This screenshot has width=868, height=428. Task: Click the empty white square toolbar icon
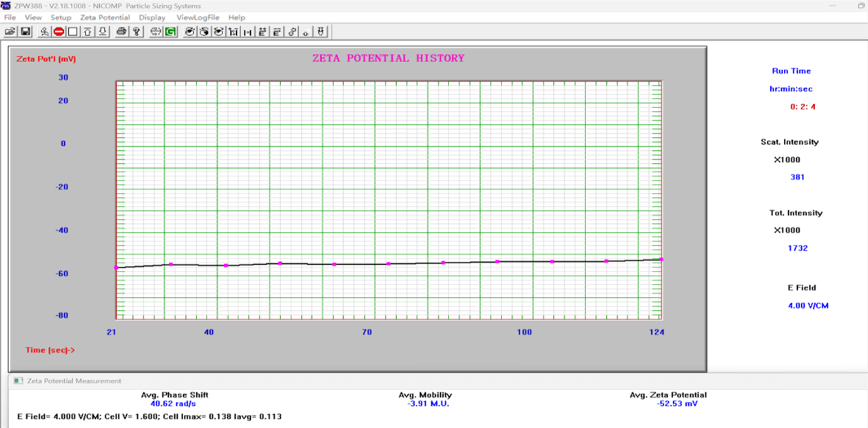pyautogui.click(x=73, y=32)
